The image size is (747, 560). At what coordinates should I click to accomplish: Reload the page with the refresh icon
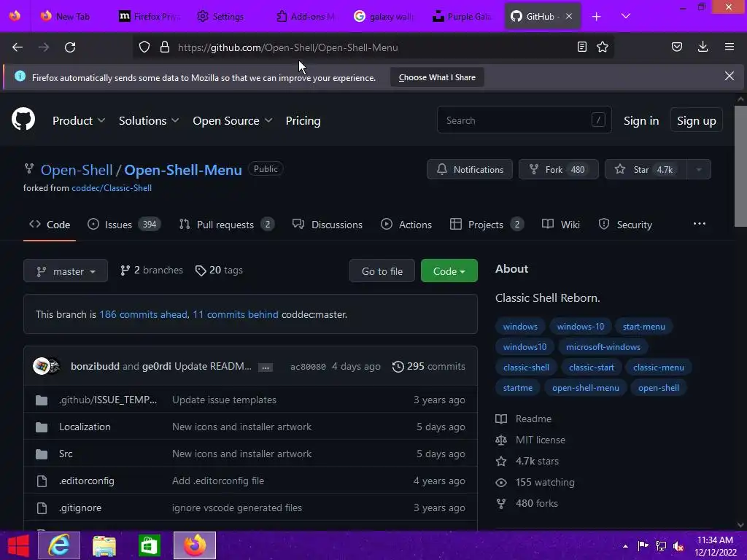point(70,47)
